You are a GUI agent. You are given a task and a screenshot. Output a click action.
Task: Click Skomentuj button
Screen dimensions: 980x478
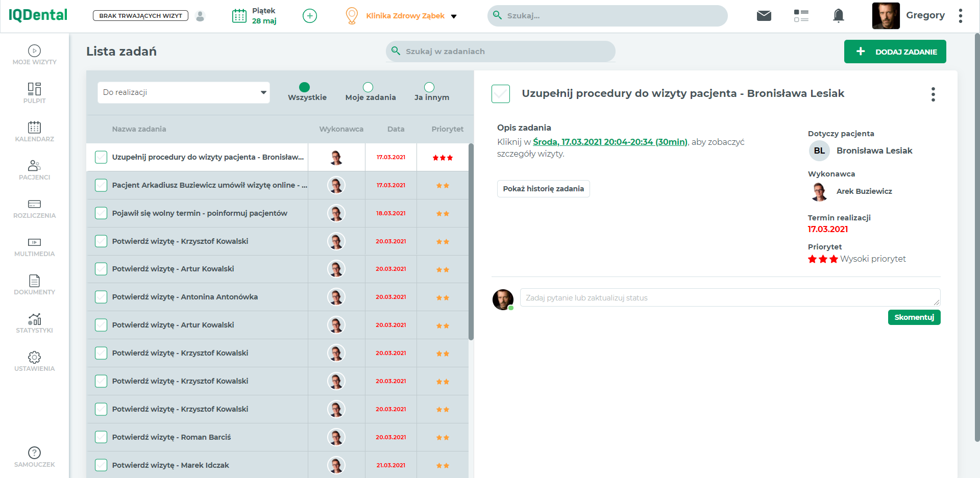click(x=914, y=317)
